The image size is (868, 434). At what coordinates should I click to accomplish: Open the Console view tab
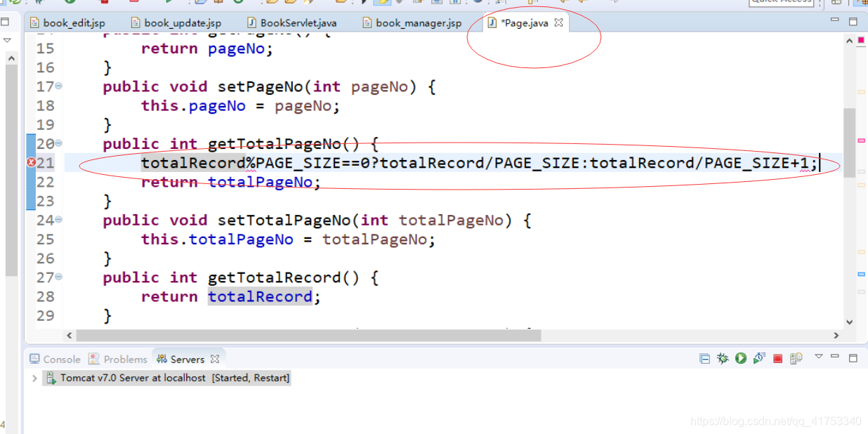55,359
